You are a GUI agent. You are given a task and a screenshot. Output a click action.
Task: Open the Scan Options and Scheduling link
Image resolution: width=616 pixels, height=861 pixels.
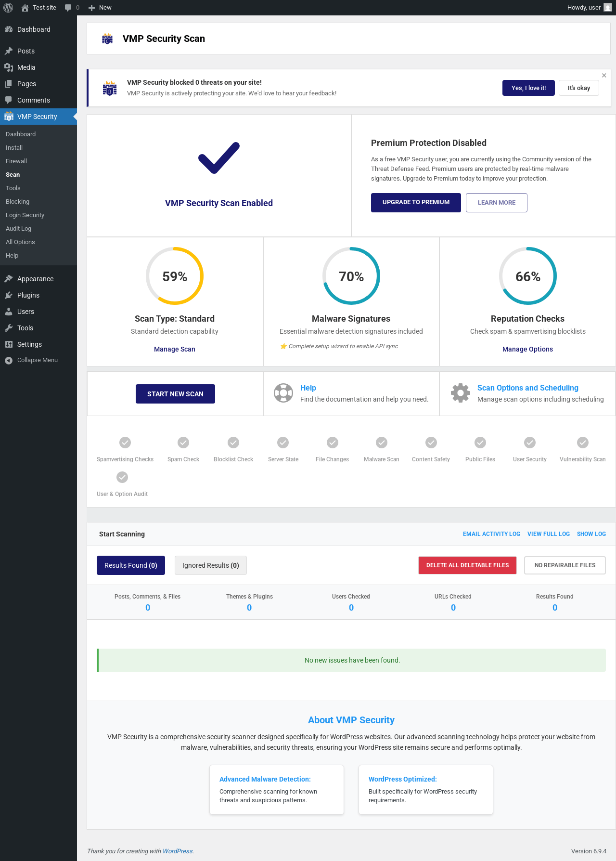click(x=528, y=388)
